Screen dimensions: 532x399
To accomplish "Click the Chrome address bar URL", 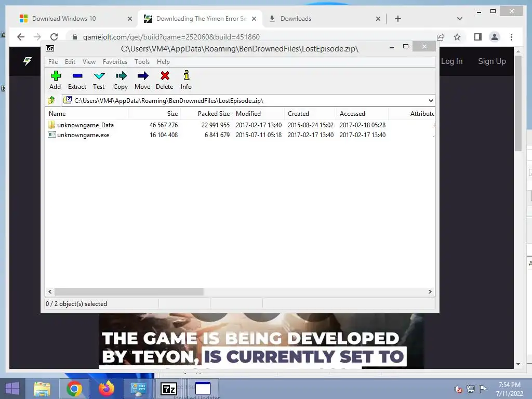I will (x=171, y=37).
